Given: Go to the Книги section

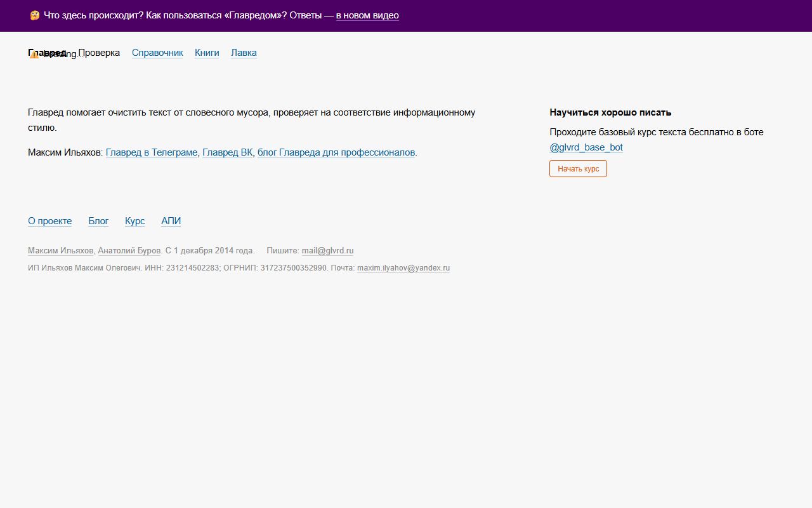Looking at the screenshot, I should click(x=207, y=53).
